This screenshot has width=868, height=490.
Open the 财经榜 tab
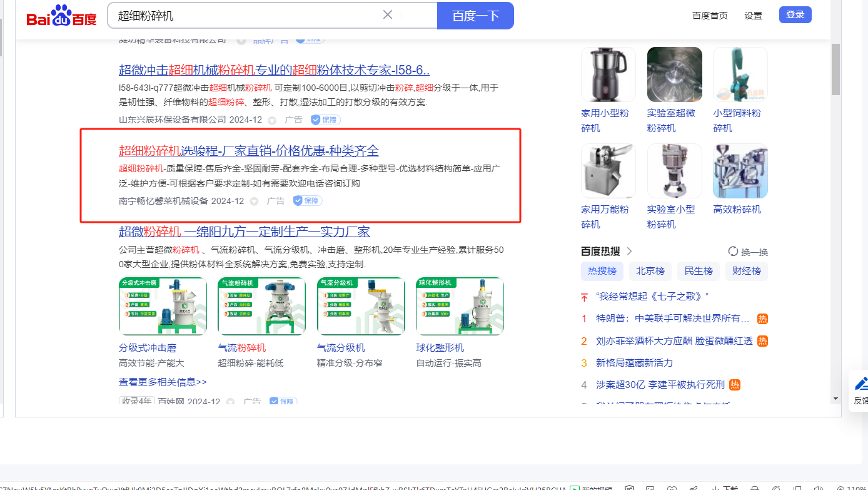(746, 271)
